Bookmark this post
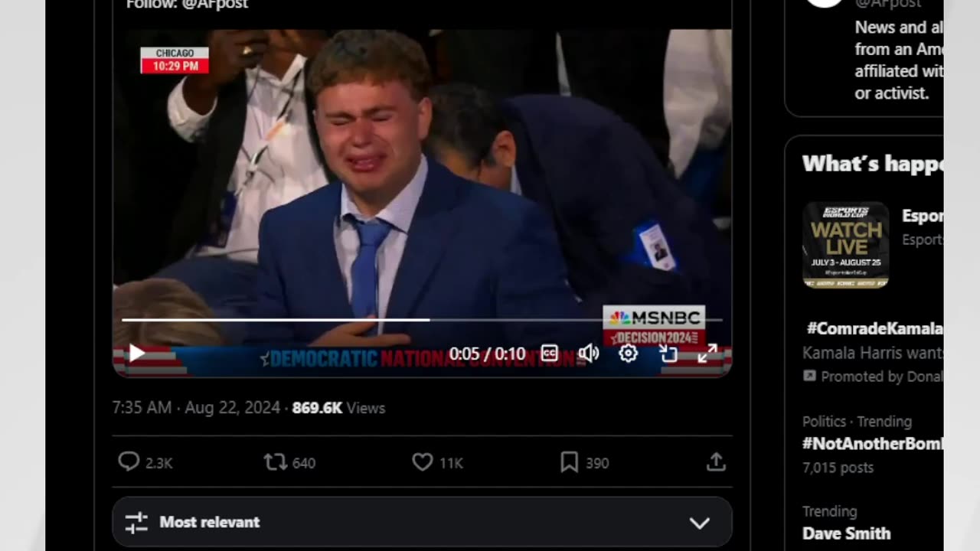This screenshot has width=980, height=551. click(x=569, y=462)
